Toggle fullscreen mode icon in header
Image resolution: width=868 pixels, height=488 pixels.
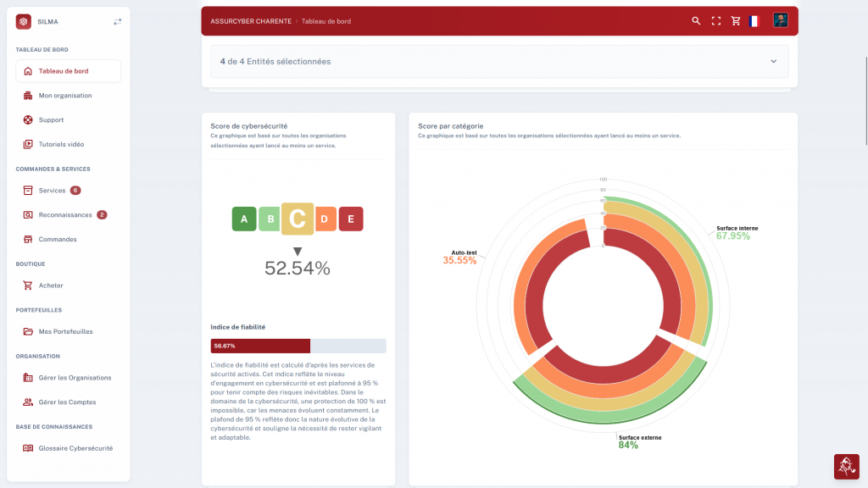point(715,21)
